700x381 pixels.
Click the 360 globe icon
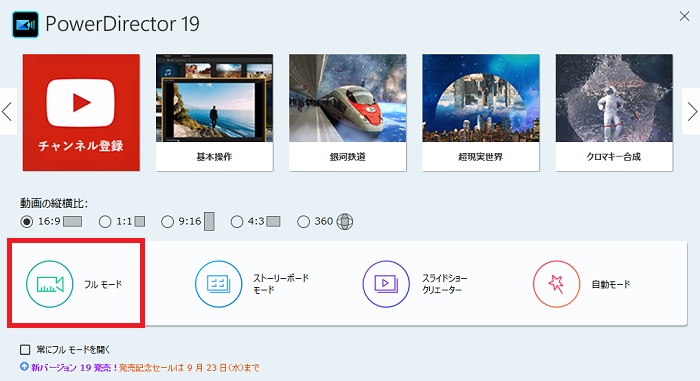pyautogui.click(x=345, y=222)
